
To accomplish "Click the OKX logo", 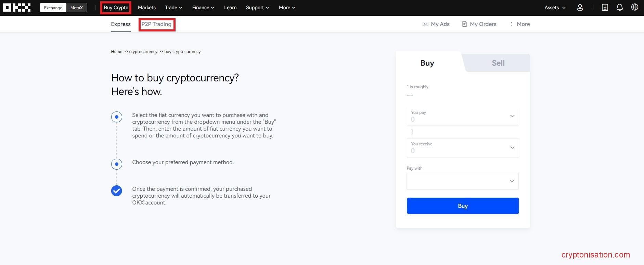I will (17, 8).
